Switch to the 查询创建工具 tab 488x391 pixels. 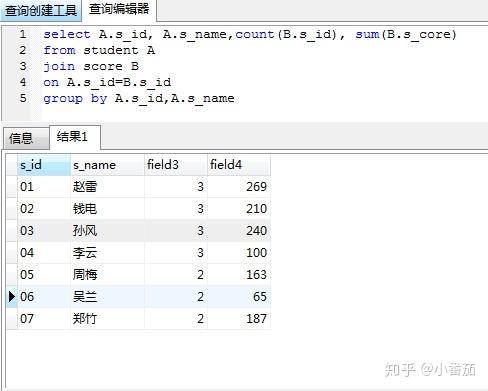click(x=41, y=10)
